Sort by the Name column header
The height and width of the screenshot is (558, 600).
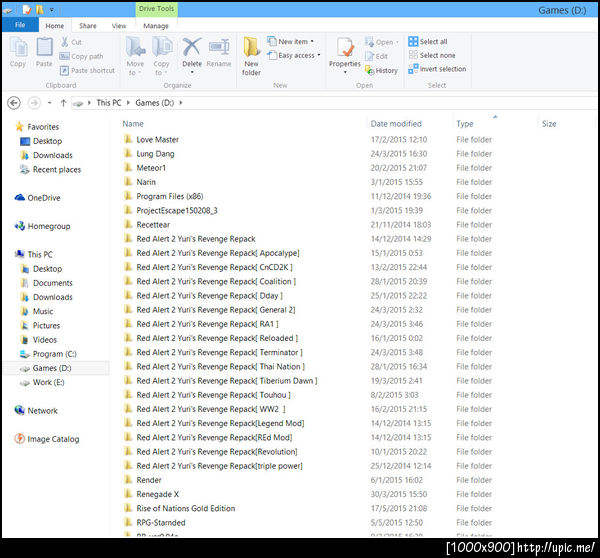pyautogui.click(x=133, y=124)
